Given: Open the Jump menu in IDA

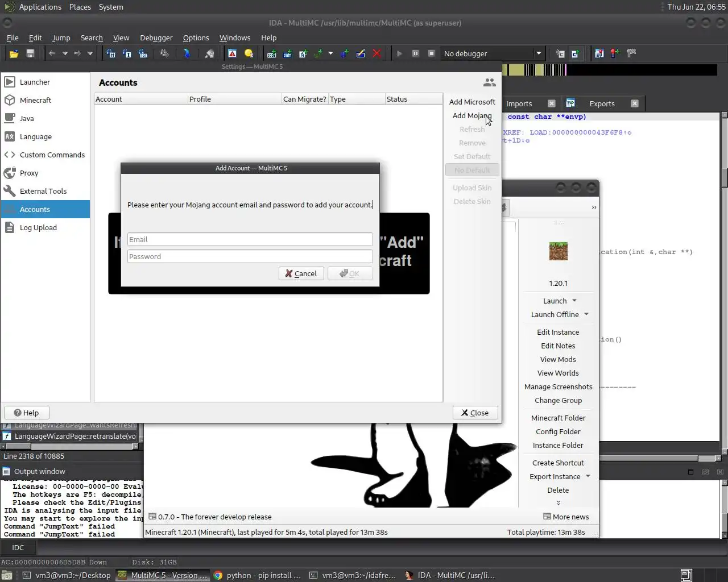Looking at the screenshot, I should click(x=61, y=38).
